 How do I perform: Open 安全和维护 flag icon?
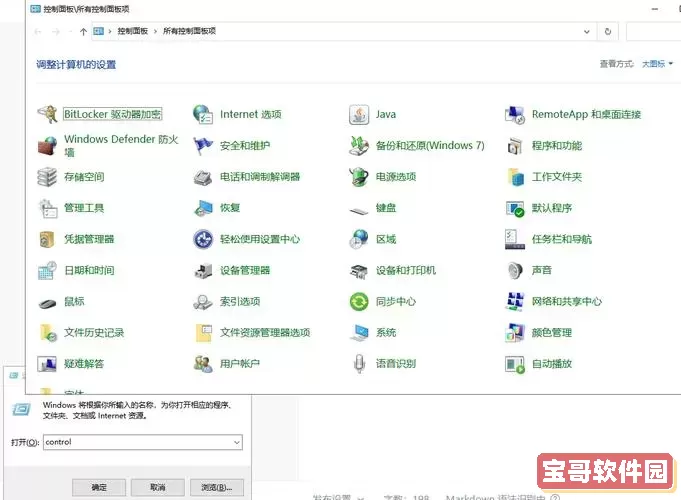tap(203, 146)
